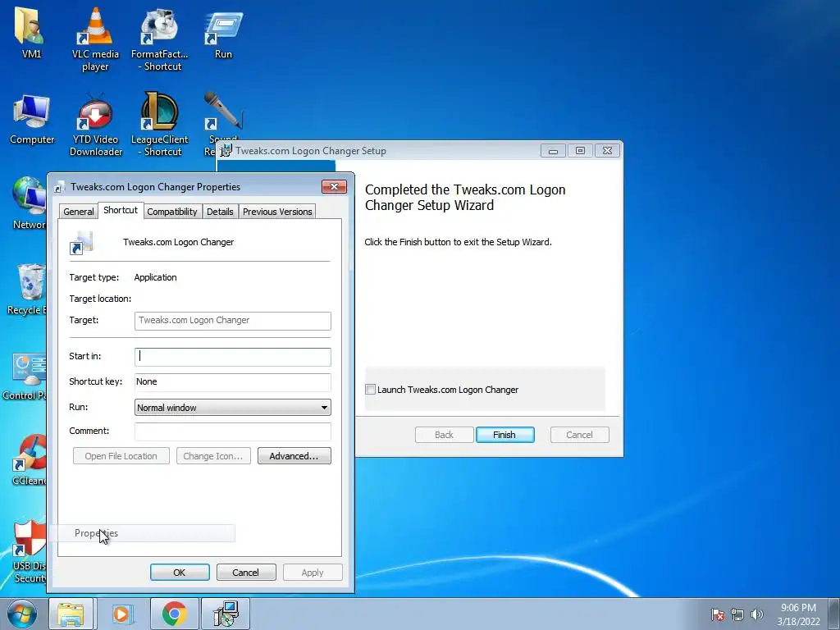Click the "Target location:" label

coord(100,299)
